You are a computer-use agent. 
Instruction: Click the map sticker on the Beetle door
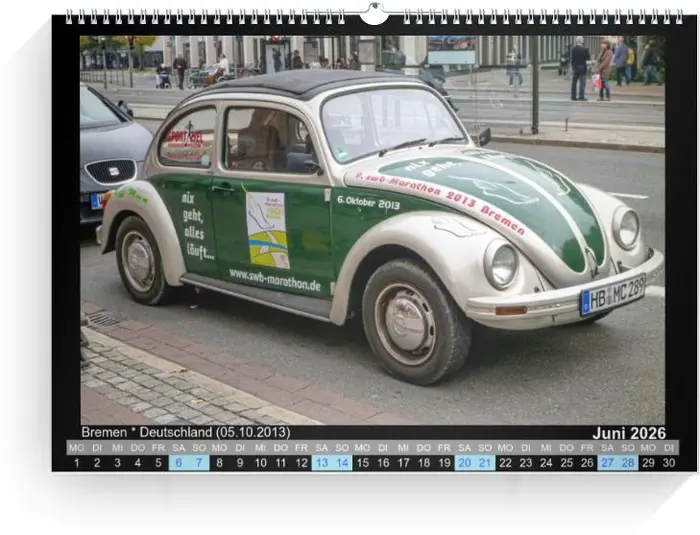(x=266, y=229)
